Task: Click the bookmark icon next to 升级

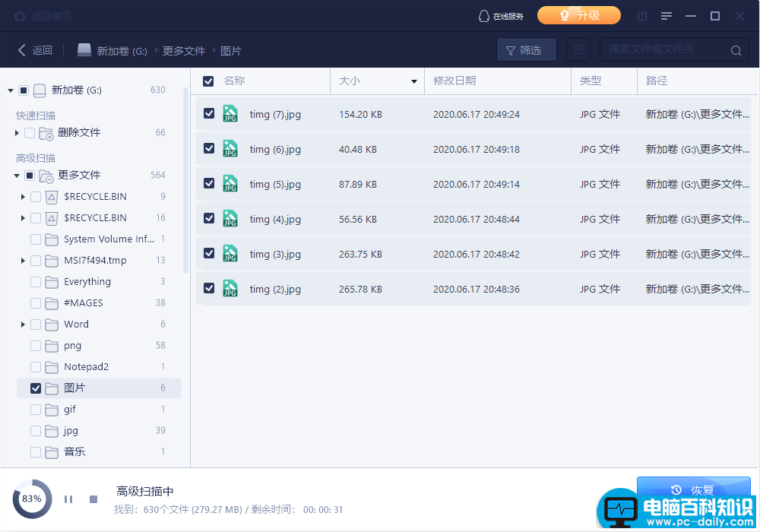Action: pyautogui.click(x=642, y=16)
